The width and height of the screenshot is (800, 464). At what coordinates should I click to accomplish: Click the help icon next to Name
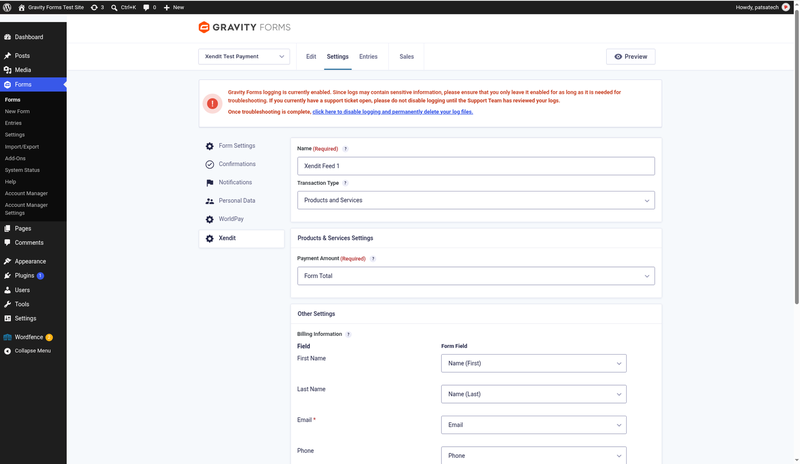[345, 149]
